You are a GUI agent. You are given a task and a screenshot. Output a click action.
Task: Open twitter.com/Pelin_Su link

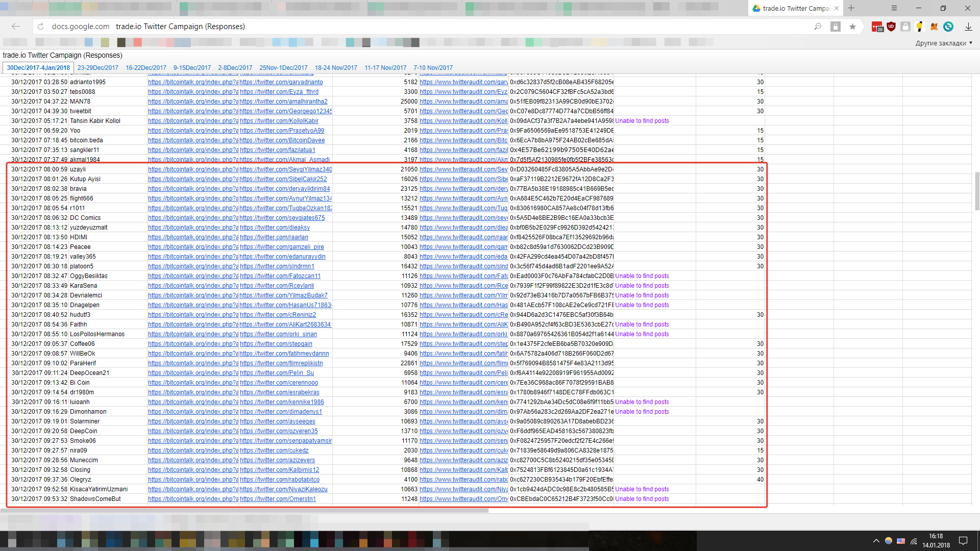click(x=277, y=373)
